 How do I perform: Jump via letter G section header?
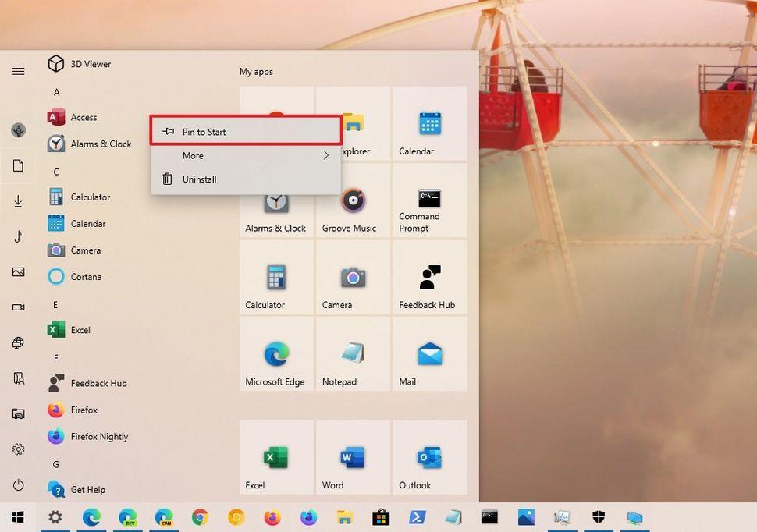[56, 464]
